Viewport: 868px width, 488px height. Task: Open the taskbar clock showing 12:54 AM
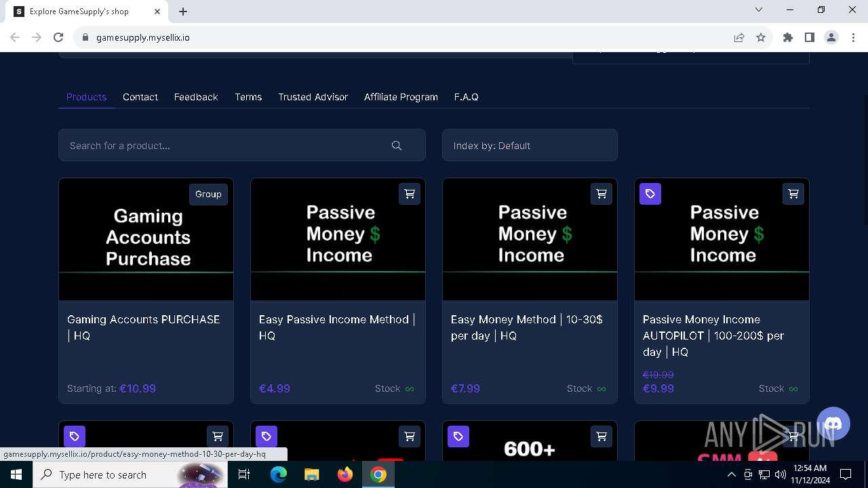pyautogui.click(x=810, y=474)
